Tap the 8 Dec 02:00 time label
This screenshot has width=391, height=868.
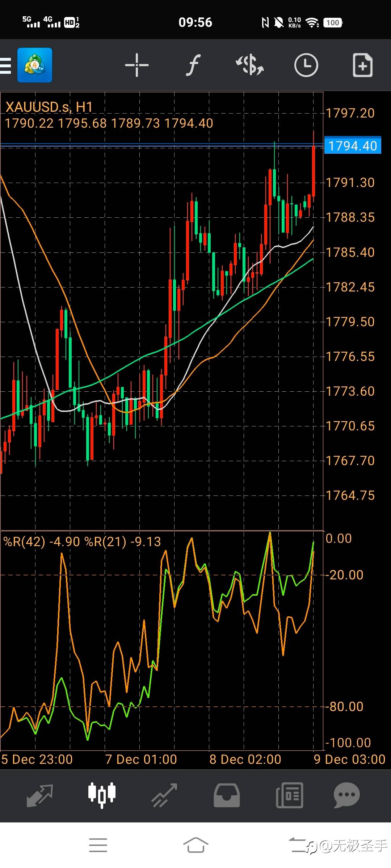point(245,759)
